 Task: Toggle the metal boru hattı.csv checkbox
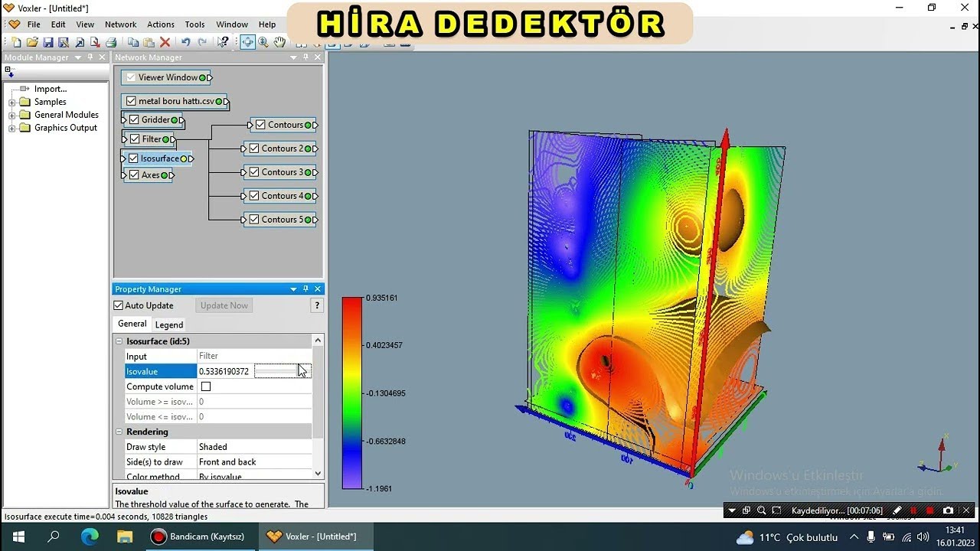[131, 101]
